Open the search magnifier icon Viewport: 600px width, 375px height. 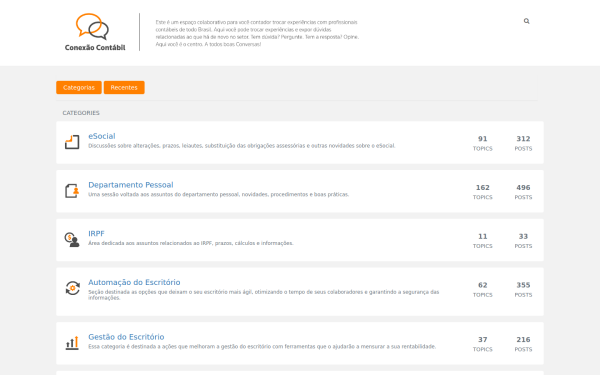pyautogui.click(x=527, y=21)
